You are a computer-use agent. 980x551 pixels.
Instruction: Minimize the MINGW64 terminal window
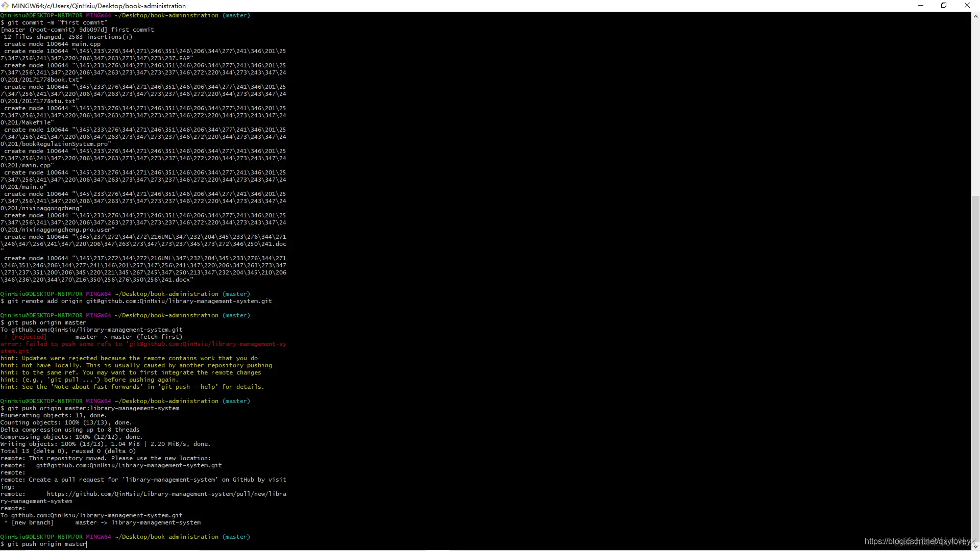(921, 6)
